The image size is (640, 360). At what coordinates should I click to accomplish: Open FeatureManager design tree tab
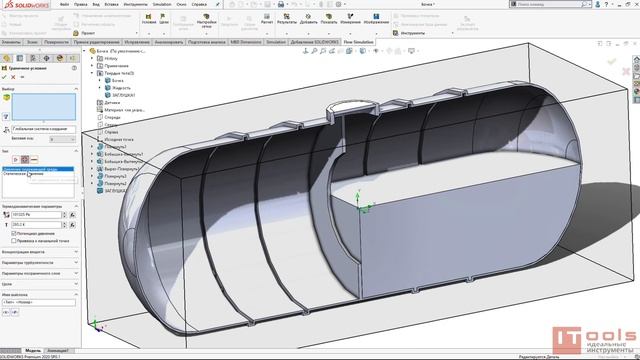pos(7,58)
